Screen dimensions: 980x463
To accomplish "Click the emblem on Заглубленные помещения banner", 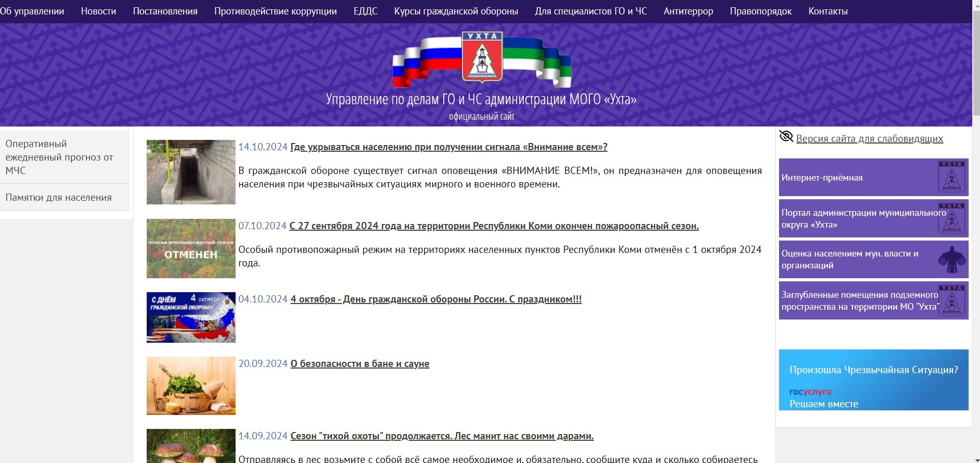I will point(952,300).
